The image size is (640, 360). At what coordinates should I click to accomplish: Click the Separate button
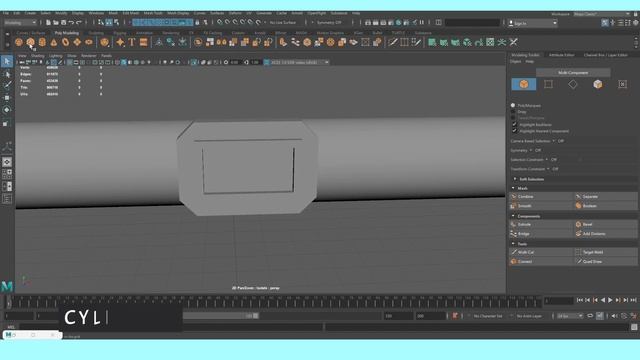point(606,197)
